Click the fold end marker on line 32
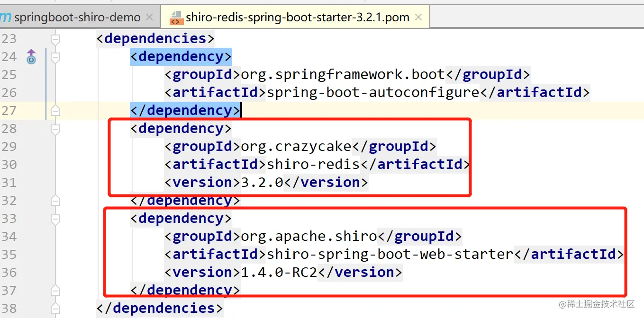The width and height of the screenshot is (644, 318). point(55,201)
